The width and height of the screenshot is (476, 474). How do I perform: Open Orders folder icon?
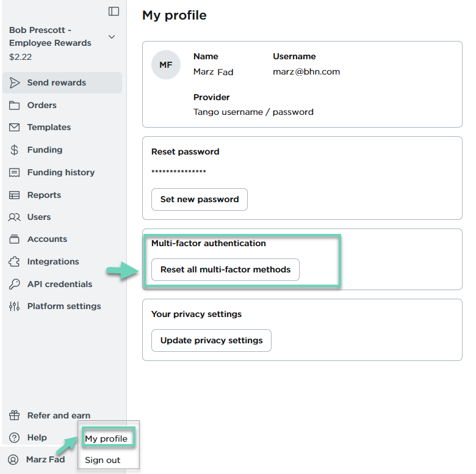click(x=14, y=106)
